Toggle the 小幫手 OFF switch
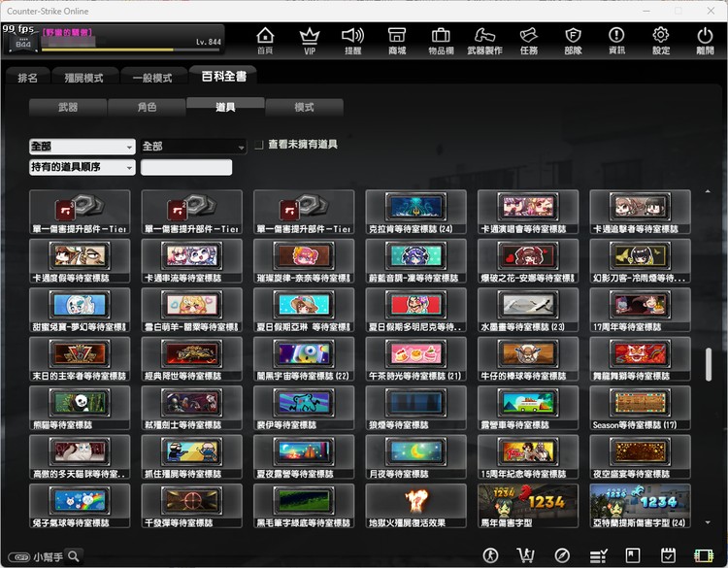 coord(19,557)
